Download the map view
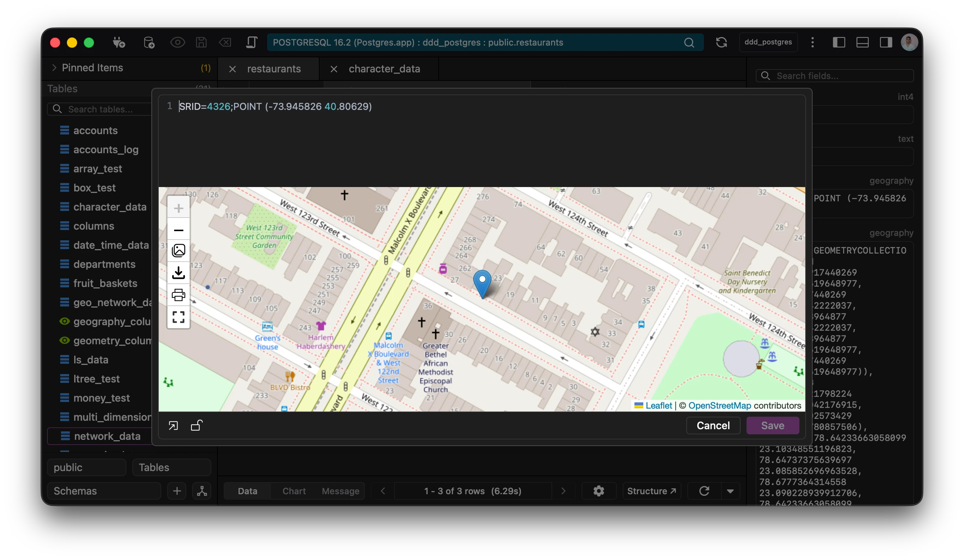Viewport: 964px width, 560px height. 178,272
